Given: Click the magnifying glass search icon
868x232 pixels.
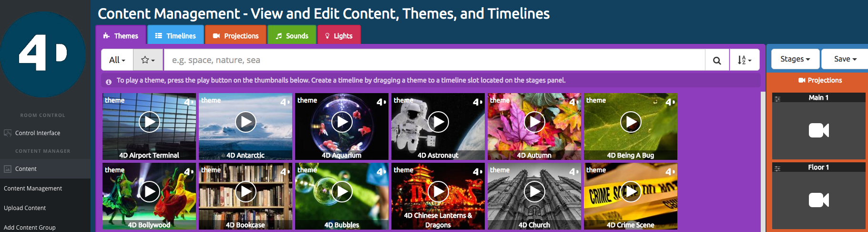Looking at the screenshot, I should (717, 60).
